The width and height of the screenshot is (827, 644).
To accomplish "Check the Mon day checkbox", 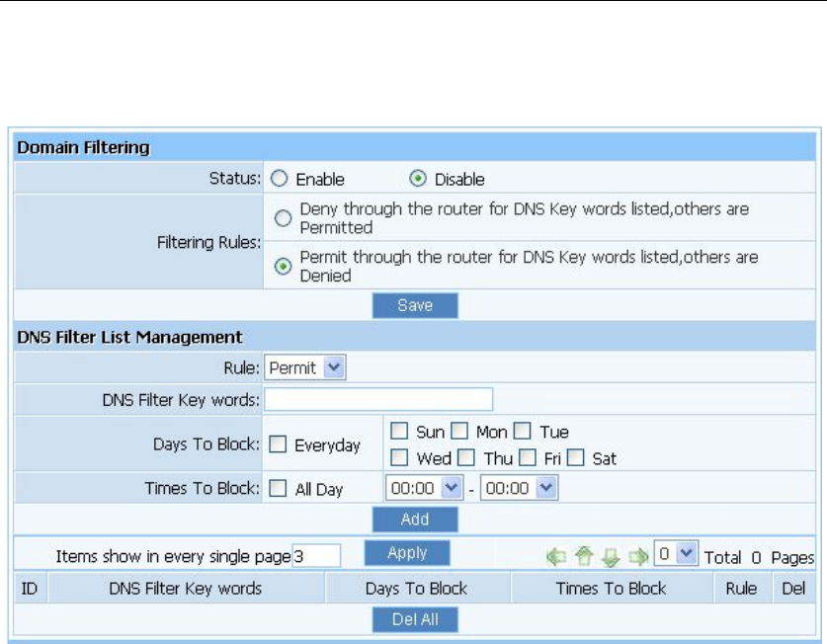I will 459,431.
